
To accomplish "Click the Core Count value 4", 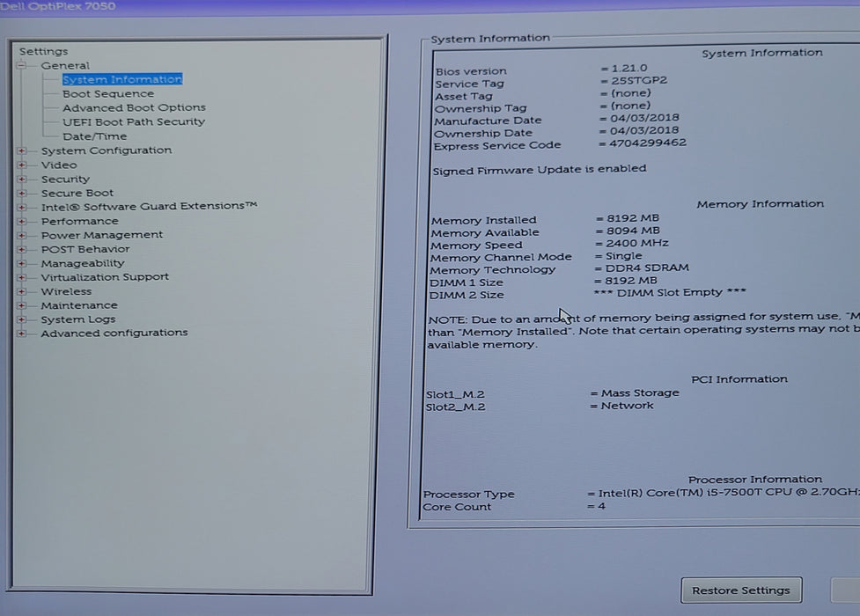I will [x=602, y=506].
